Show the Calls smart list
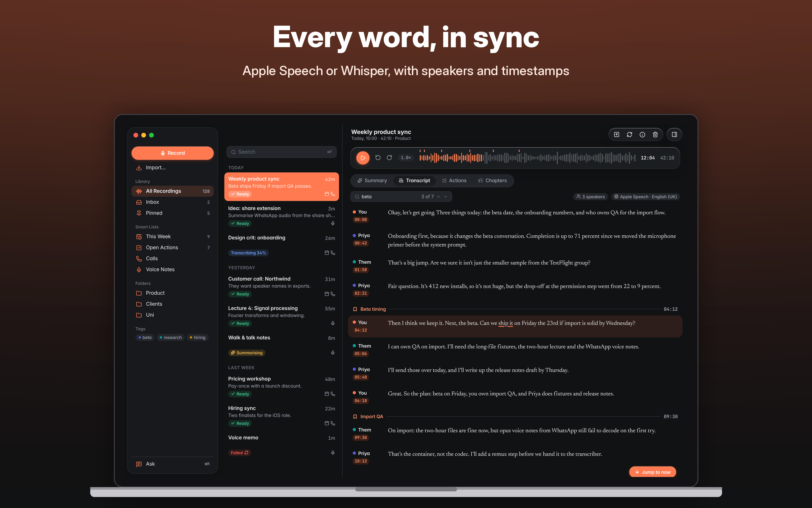This screenshot has height=508, width=812. pyautogui.click(x=173, y=258)
